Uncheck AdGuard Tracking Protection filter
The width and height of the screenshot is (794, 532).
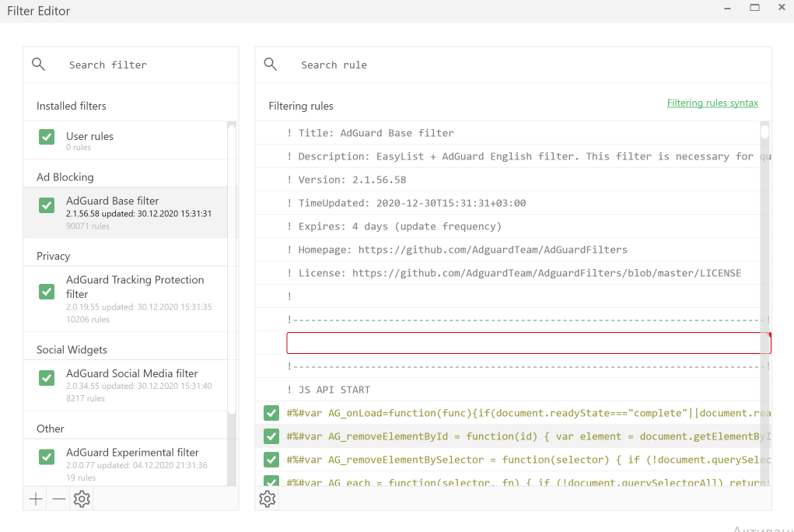pyautogui.click(x=47, y=292)
